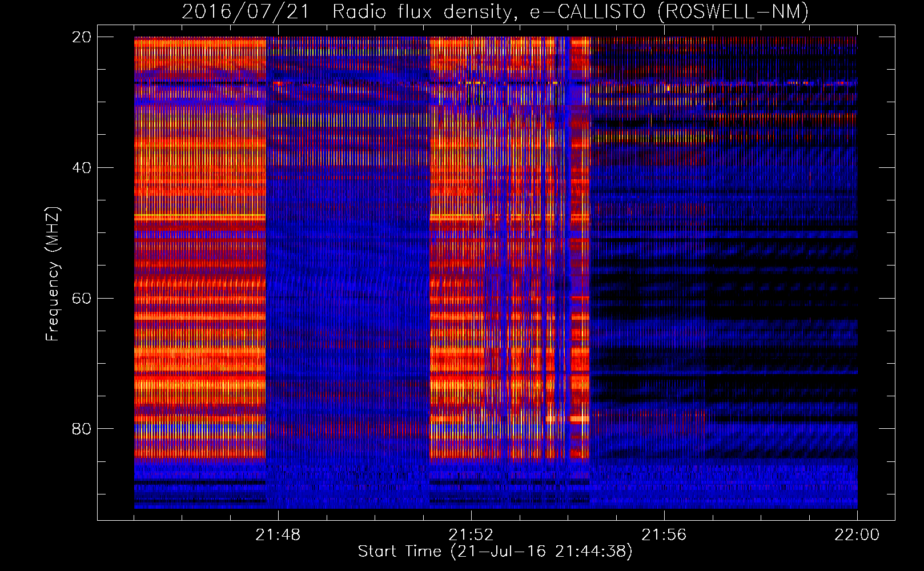Click the 80 MHz frequency tick label
The image size is (924, 571).
pos(81,429)
